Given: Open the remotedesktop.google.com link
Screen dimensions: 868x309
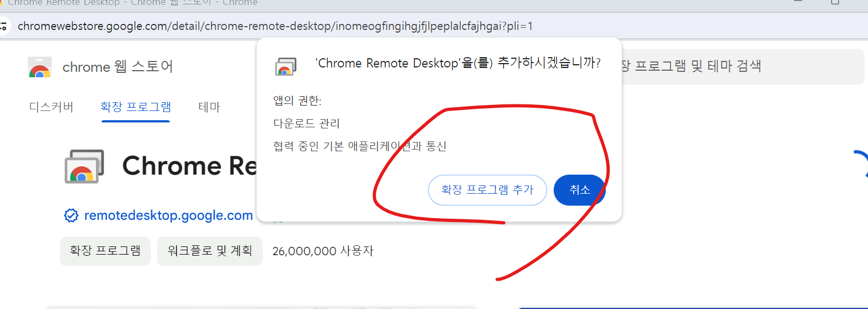Looking at the screenshot, I should tap(169, 215).
